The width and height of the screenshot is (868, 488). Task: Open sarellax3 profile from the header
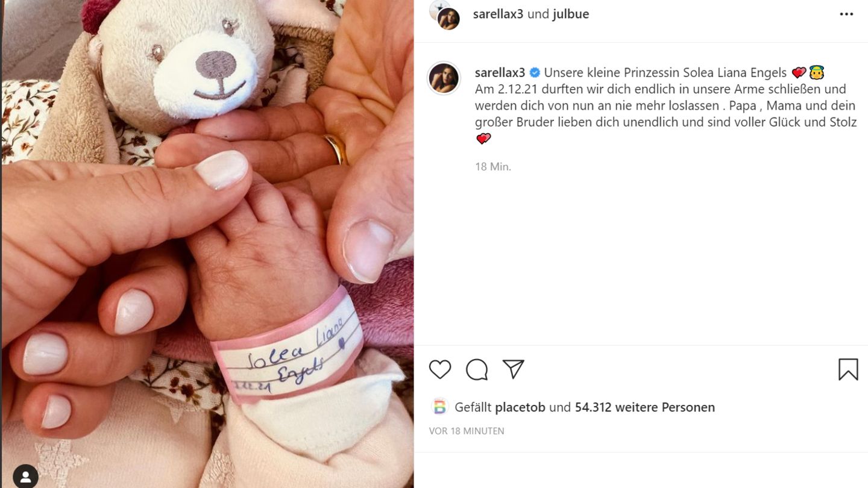click(498, 14)
